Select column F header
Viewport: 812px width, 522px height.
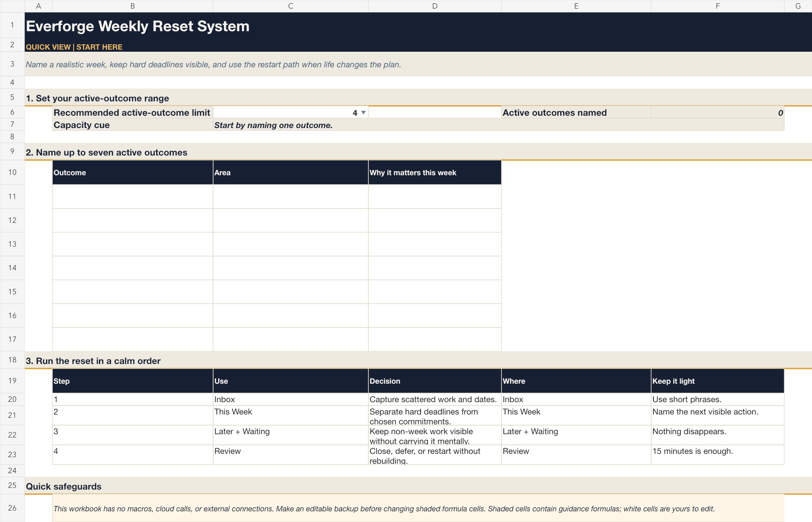point(718,6)
